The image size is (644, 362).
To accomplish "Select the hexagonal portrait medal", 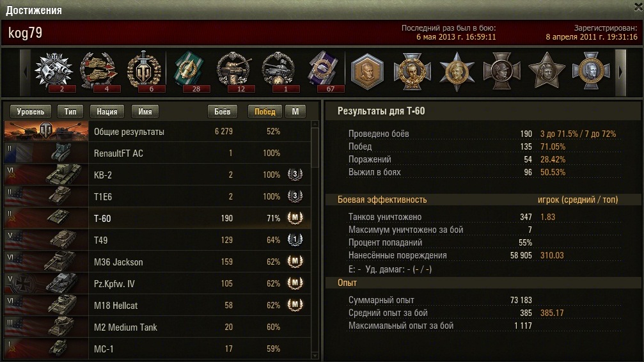I will pyautogui.click(x=367, y=72).
